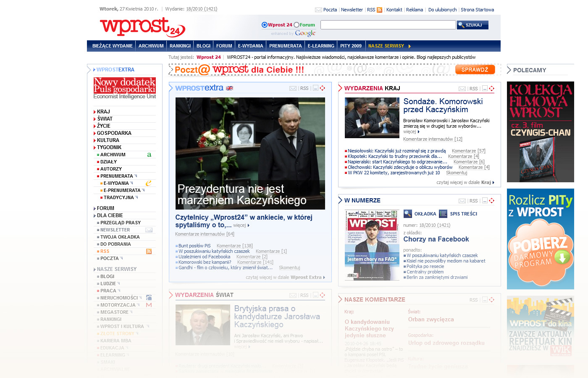Open the 'Orban zwycięzca' commentary

[431, 319]
